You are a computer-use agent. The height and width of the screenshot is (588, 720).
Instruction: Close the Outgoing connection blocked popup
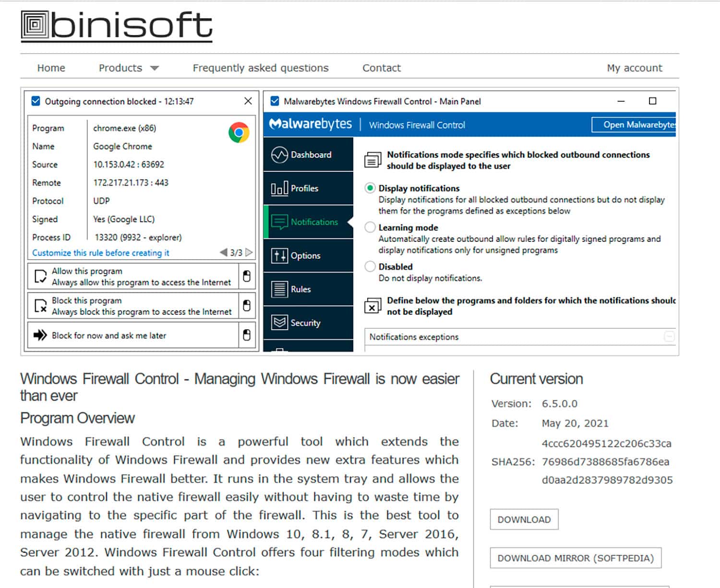[248, 101]
